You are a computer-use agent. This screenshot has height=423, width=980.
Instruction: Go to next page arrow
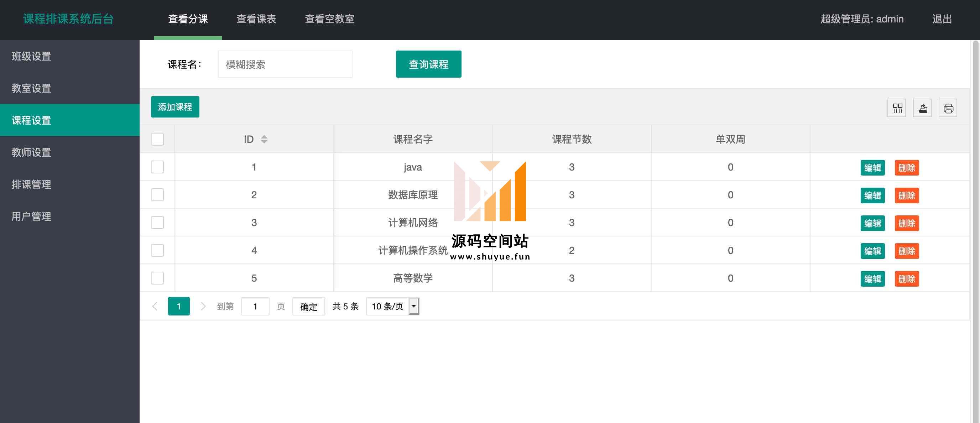[203, 306]
